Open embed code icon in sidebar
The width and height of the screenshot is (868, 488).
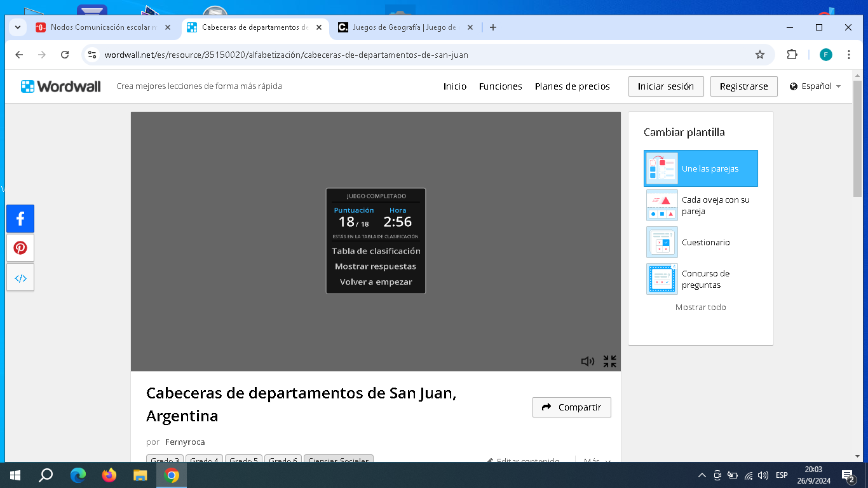coord(20,278)
